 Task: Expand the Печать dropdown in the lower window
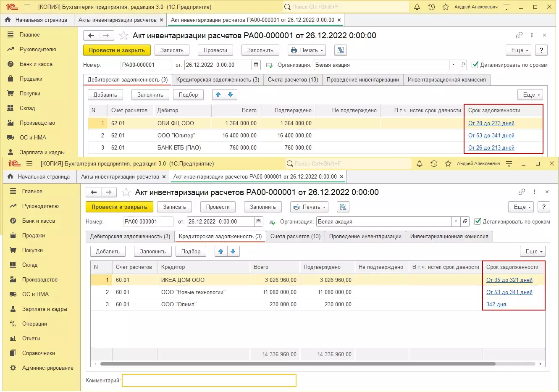309,207
